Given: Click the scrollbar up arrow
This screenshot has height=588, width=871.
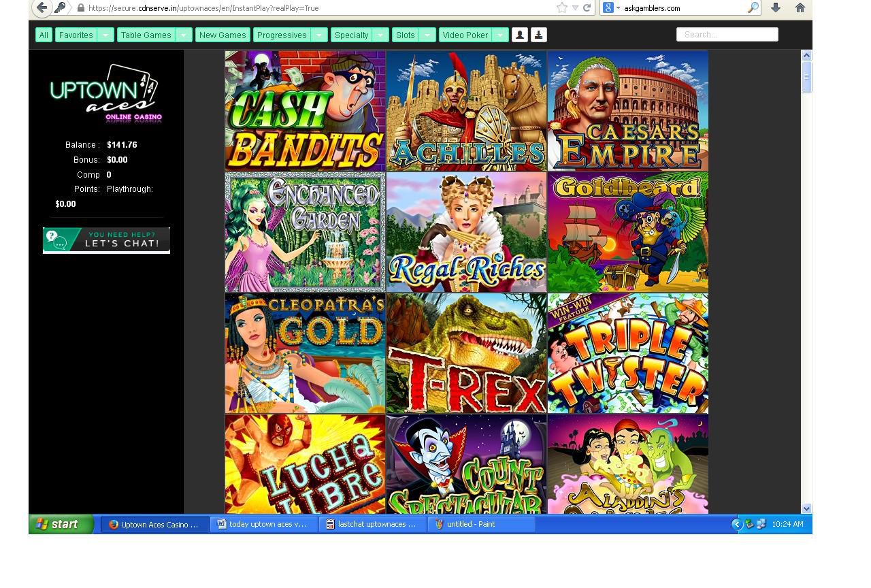Looking at the screenshot, I should click(x=807, y=56).
